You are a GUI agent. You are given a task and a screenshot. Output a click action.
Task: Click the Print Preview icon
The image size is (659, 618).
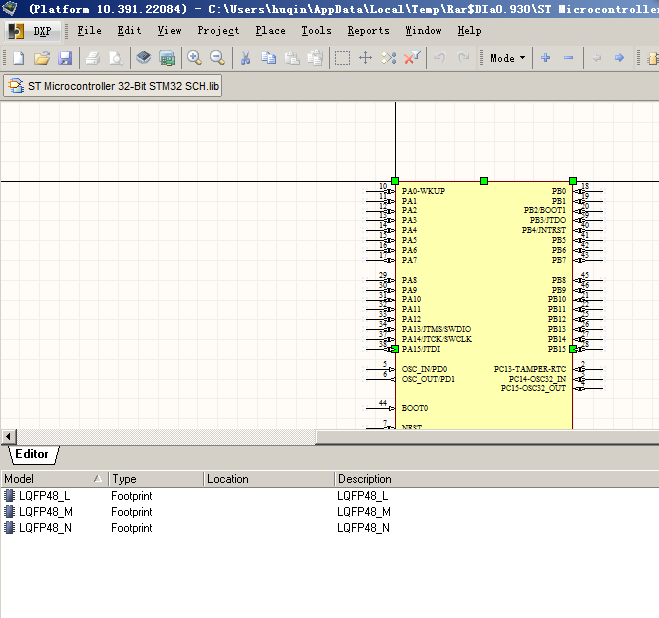tap(116, 58)
